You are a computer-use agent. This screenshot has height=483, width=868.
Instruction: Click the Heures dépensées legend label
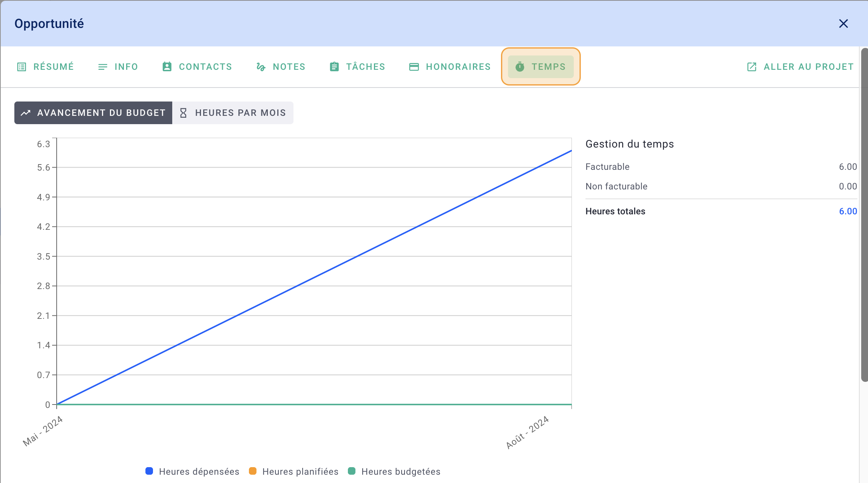199,472
